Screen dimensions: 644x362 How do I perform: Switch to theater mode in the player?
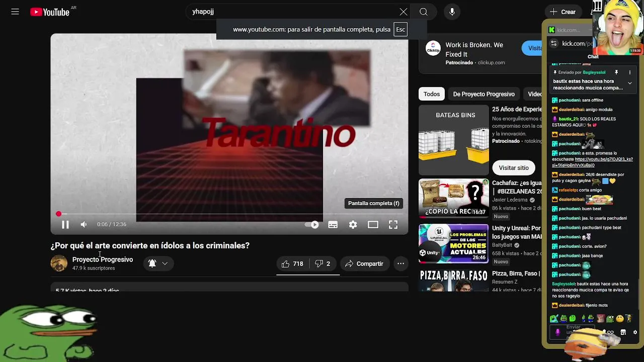coord(373,225)
